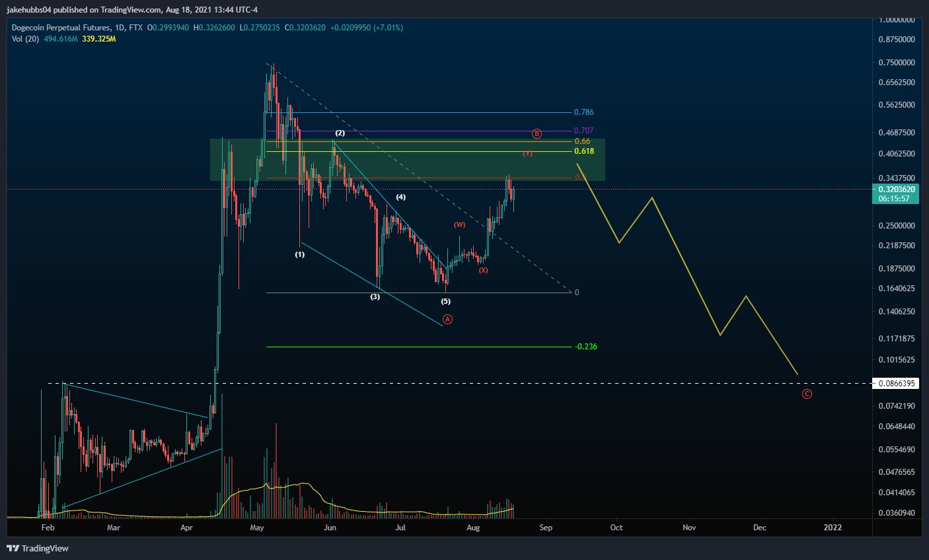Click the red (W) wave label
Image resolution: width=929 pixels, height=560 pixels.
459,225
